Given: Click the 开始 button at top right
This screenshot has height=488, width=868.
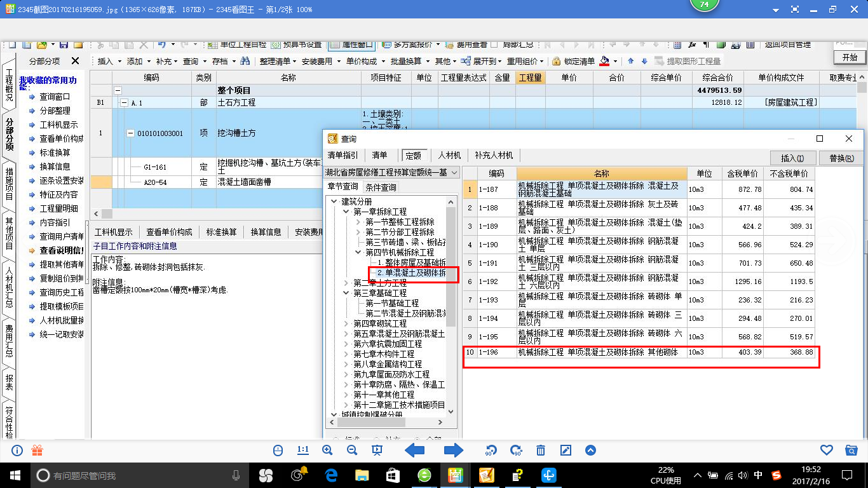Looking at the screenshot, I should 850,57.
